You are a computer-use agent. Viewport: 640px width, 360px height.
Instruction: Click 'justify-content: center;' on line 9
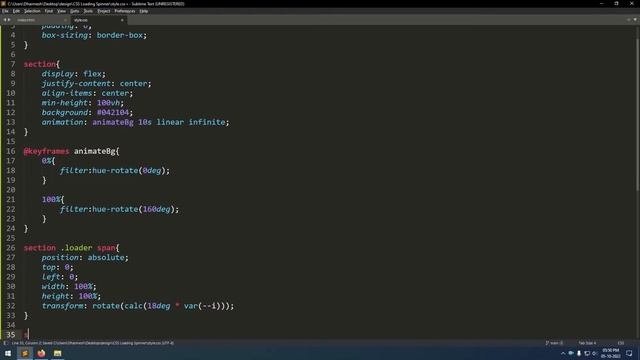(96, 84)
